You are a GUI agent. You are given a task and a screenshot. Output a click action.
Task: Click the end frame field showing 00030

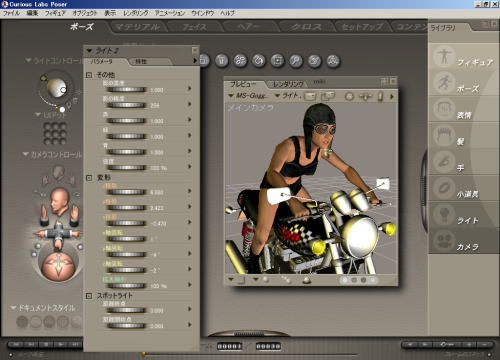(268, 346)
